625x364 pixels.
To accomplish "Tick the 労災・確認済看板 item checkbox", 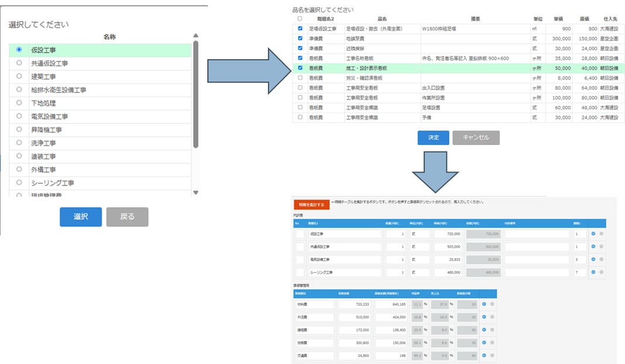I will [300, 78].
